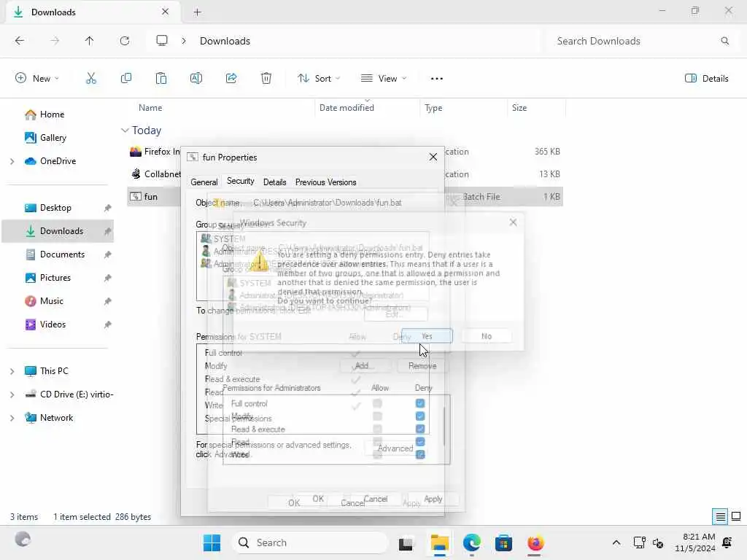Switch to the large thumbnails view icon
The height and width of the screenshot is (560, 747).
click(736, 516)
